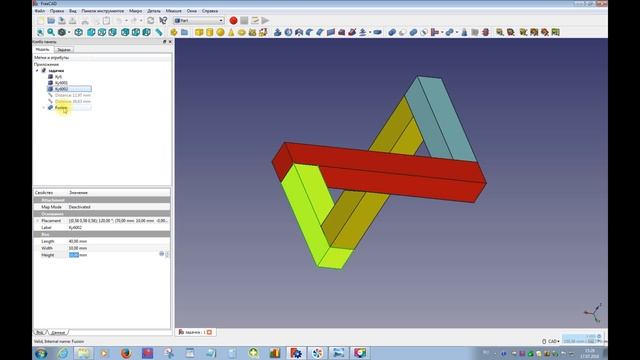Click the extrude tool icon
The width and height of the screenshot is (640, 360).
click(x=278, y=32)
